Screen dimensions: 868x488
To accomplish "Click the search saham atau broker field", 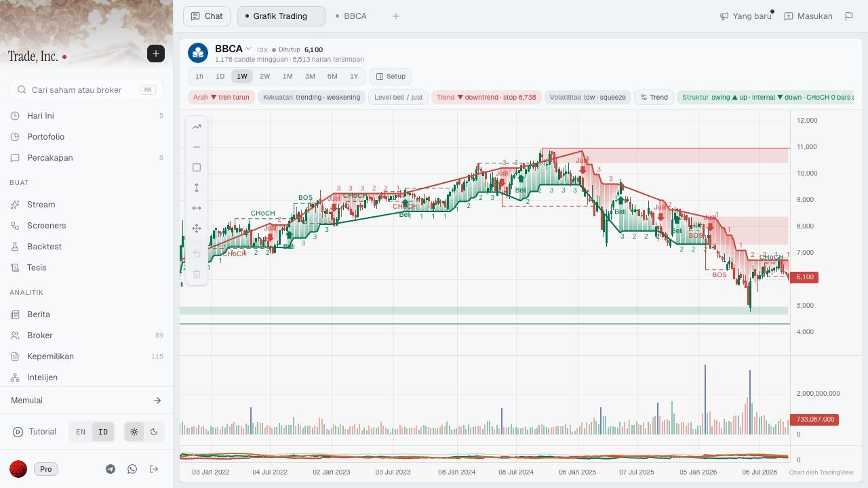I will 86,89.
